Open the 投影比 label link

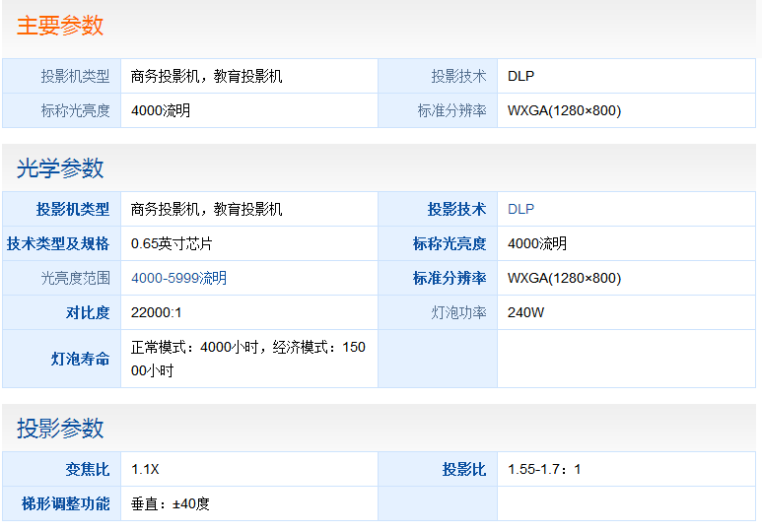[x=463, y=469]
